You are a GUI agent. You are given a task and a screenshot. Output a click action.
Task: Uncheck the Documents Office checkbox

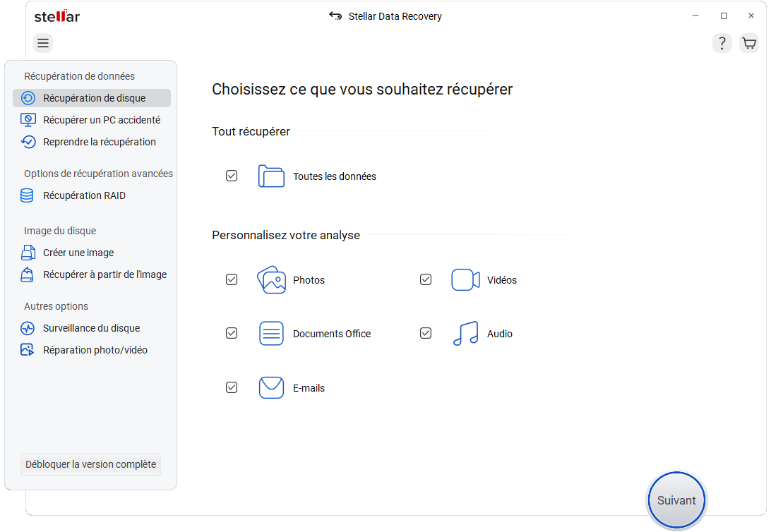(x=232, y=333)
